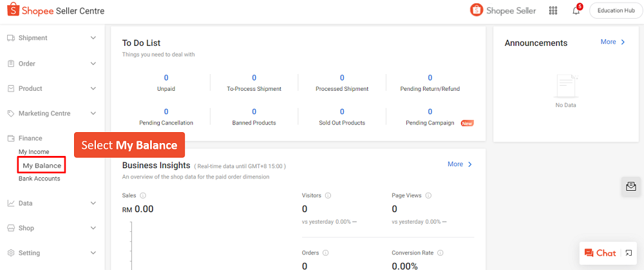Open Bank Accounts under Finance
The width and height of the screenshot is (644, 270).
(39, 178)
